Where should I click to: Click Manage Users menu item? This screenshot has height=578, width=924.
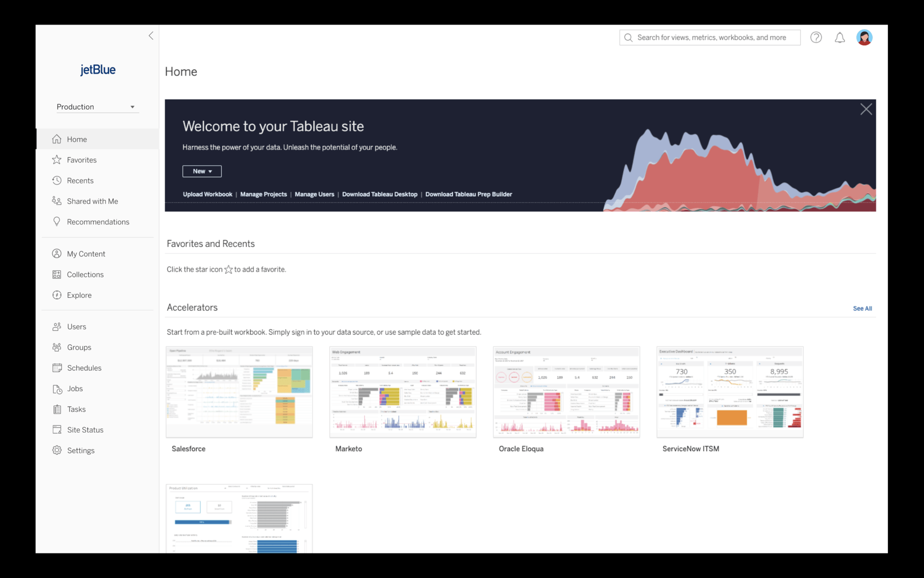(315, 195)
